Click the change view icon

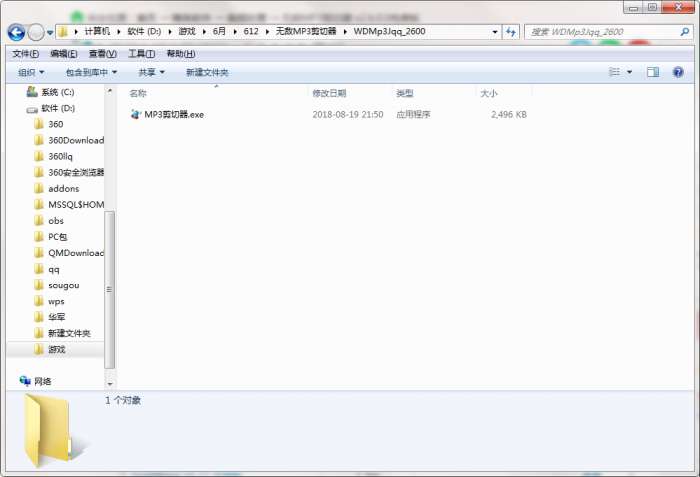pos(614,72)
